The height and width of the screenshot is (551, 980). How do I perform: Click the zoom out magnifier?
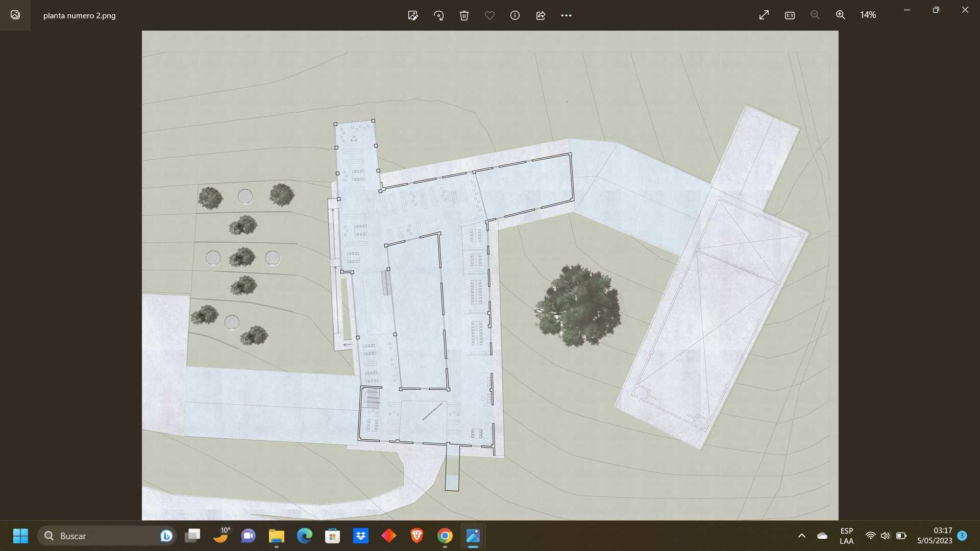tap(815, 15)
